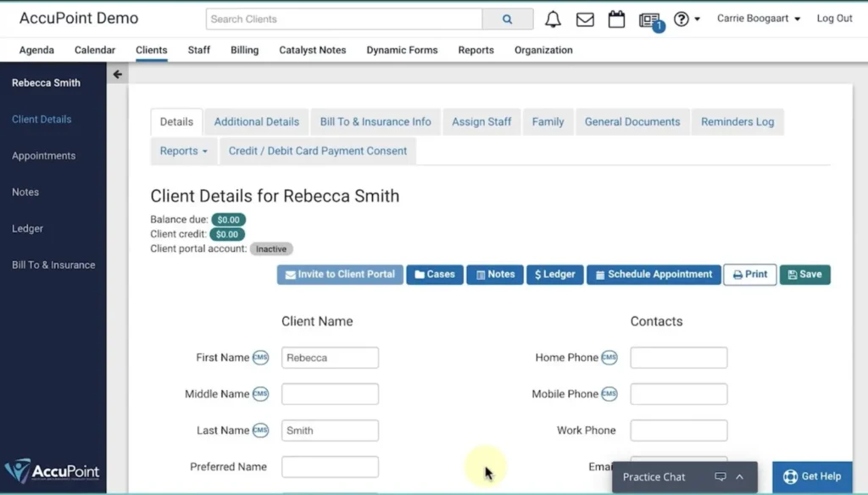
Task: Open the mail envelope icon
Action: (x=585, y=19)
